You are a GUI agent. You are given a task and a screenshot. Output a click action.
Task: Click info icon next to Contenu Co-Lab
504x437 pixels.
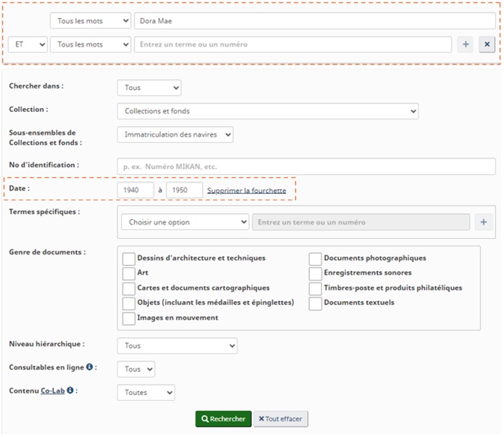[70, 390]
